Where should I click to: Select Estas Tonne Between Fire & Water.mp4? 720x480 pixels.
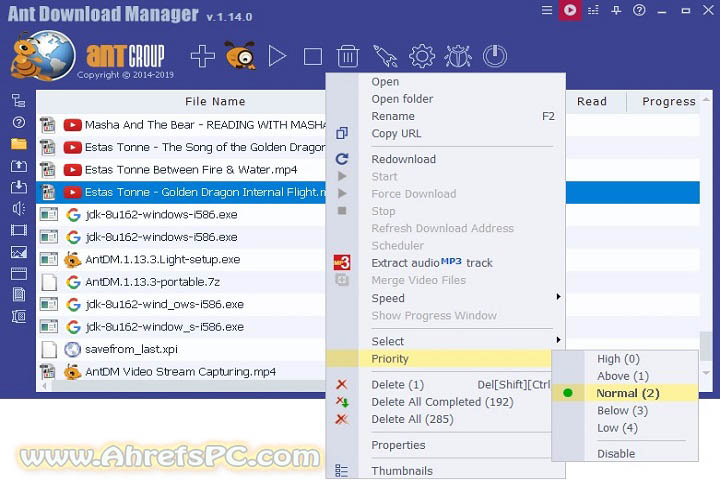pyautogui.click(x=181, y=170)
